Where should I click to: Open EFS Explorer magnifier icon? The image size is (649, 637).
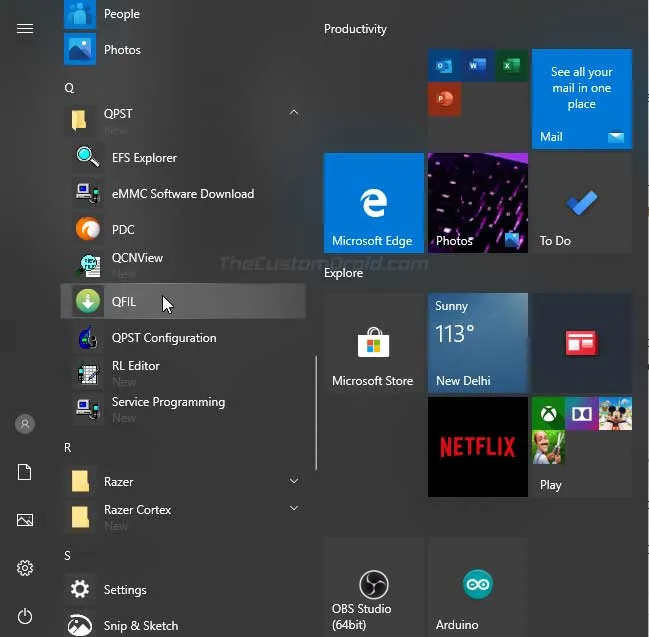pos(88,158)
